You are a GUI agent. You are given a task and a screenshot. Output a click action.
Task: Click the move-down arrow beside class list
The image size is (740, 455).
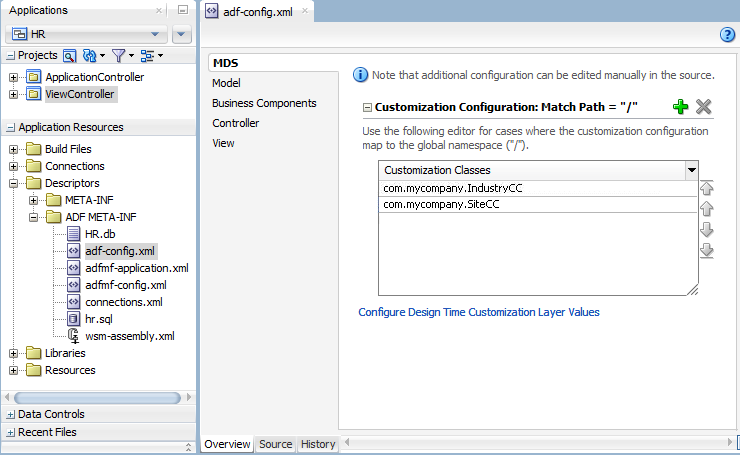(706, 229)
